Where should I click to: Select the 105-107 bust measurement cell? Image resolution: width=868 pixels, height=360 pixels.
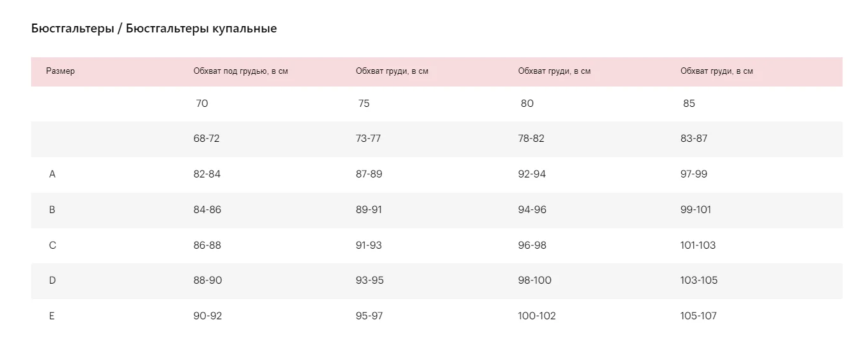[x=698, y=316]
